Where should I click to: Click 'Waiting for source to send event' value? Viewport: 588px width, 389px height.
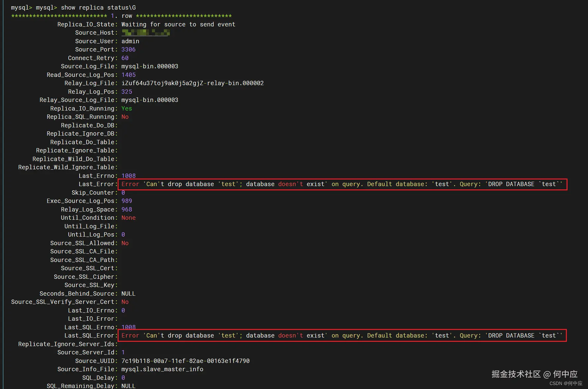tap(178, 24)
